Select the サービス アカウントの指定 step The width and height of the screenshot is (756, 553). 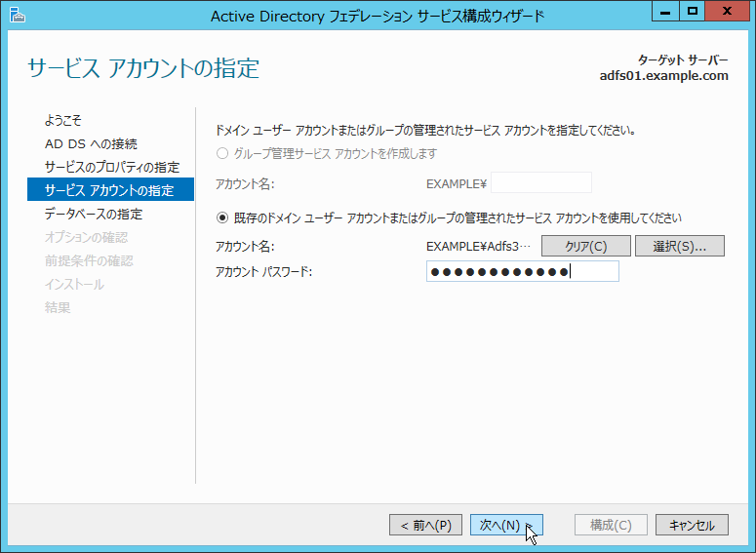[x=111, y=189]
